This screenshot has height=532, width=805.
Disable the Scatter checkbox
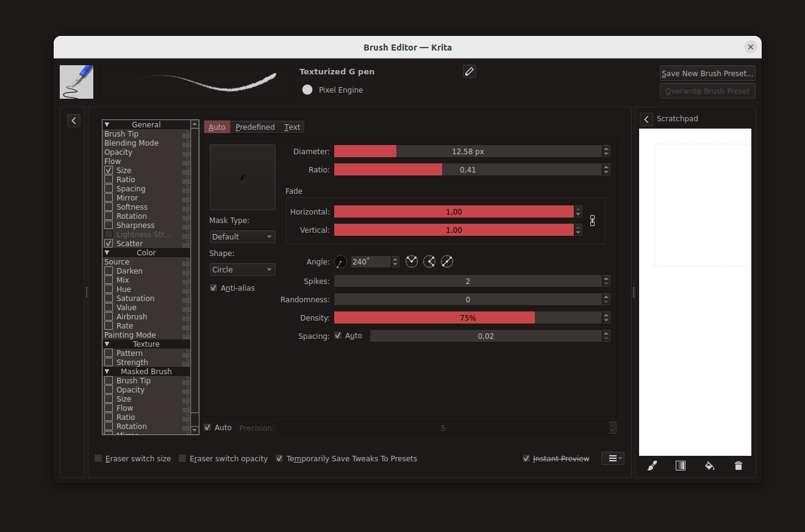click(109, 244)
